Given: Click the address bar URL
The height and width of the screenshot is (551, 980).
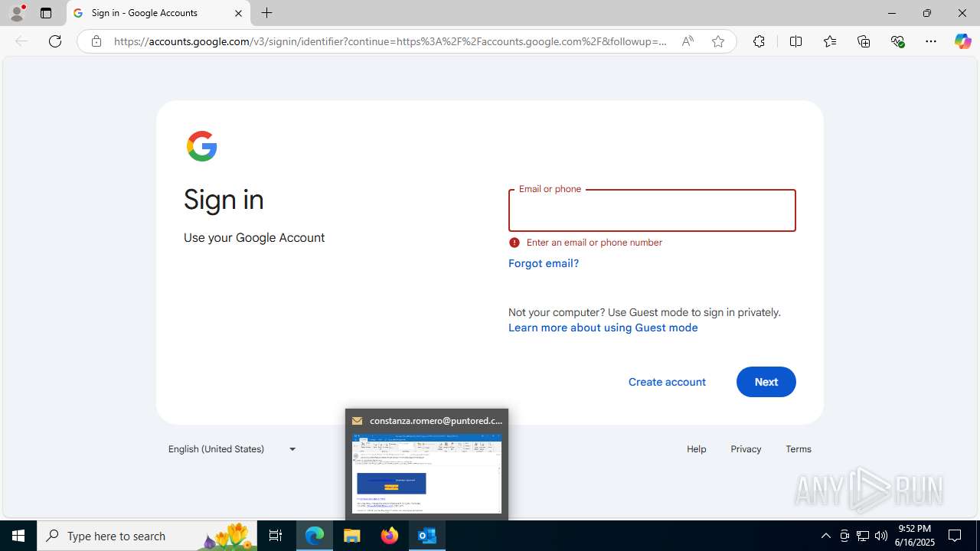Looking at the screenshot, I should 390,41.
